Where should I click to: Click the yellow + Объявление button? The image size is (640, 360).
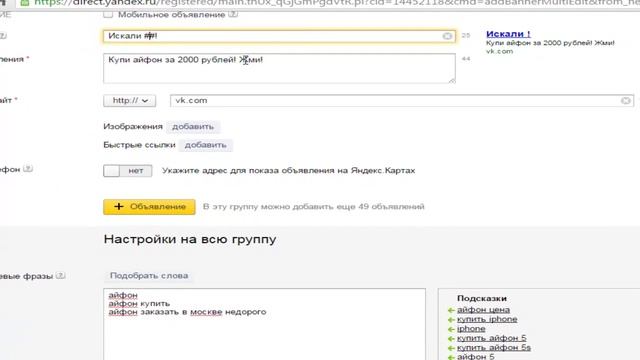pos(149,207)
